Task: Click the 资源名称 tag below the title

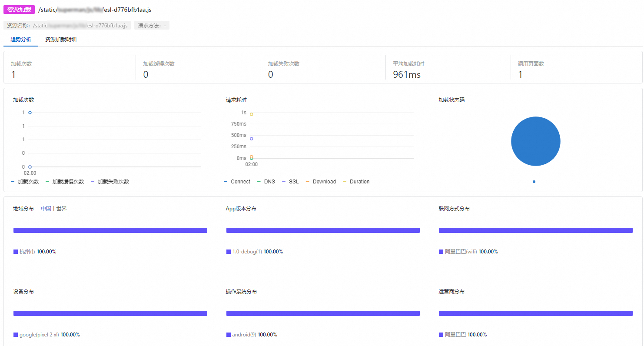Action: (67, 26)
